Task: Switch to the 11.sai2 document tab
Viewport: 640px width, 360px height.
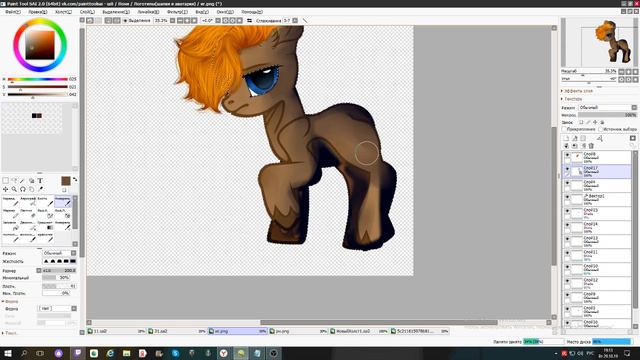Action: click(x=116, y=331)
